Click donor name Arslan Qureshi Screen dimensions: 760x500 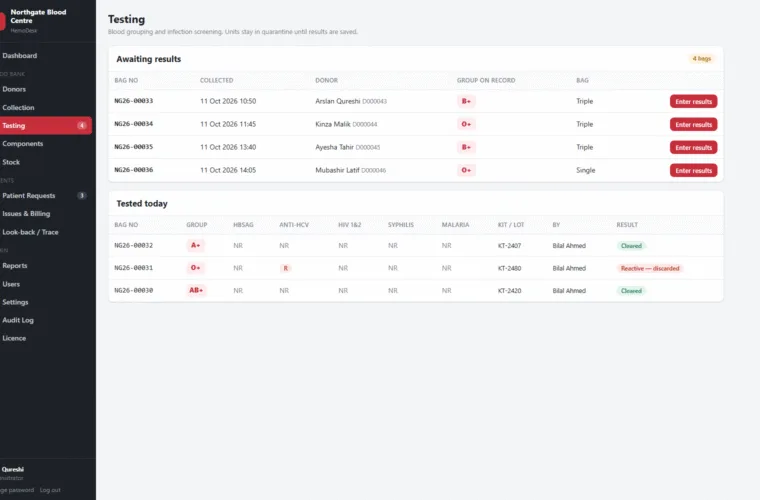[x=337, y=101]
